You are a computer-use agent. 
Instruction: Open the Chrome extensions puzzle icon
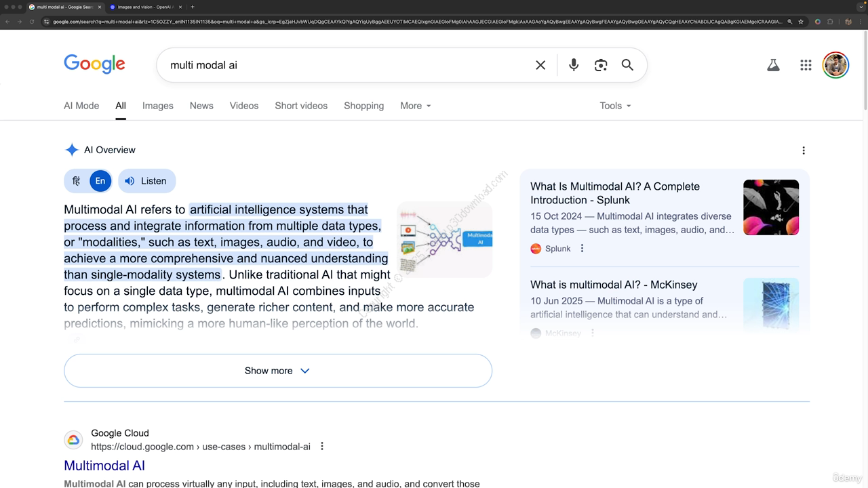pyautogui.click(x=830, y=22)
